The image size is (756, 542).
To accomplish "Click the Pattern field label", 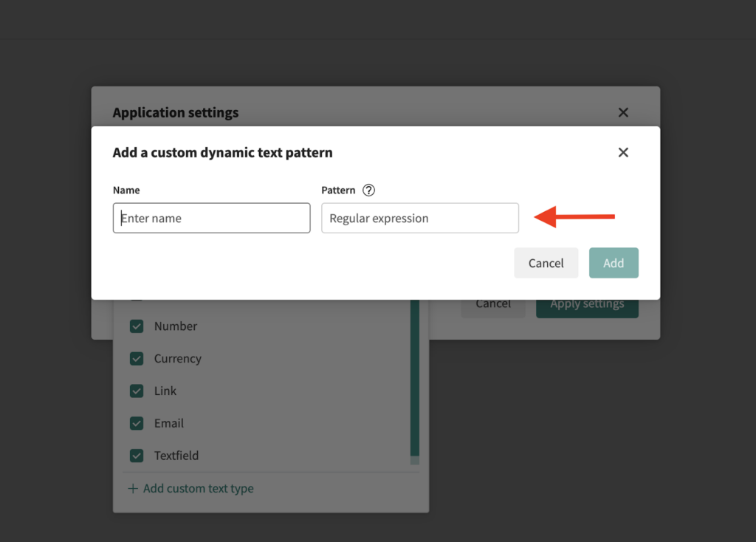I will pos(338,191).
